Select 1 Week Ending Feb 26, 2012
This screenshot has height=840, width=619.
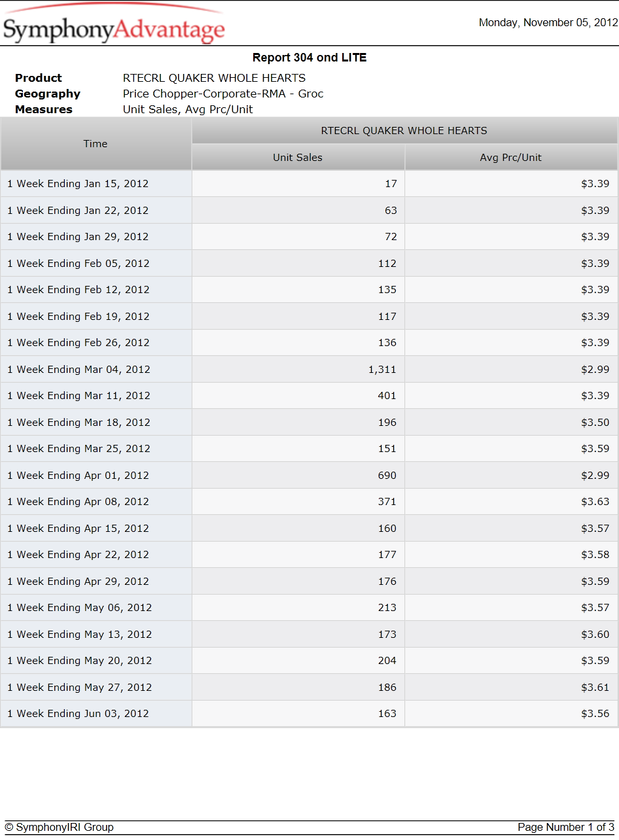click(79, 343)
